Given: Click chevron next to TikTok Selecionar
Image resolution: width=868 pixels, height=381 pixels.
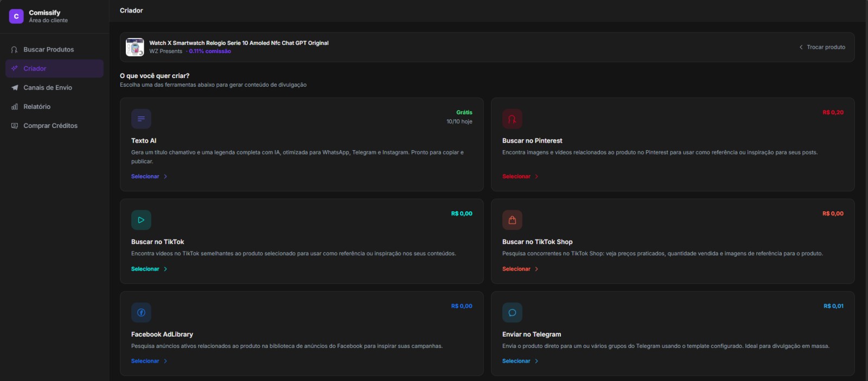Looking at the screenshot, I should 165,269.
